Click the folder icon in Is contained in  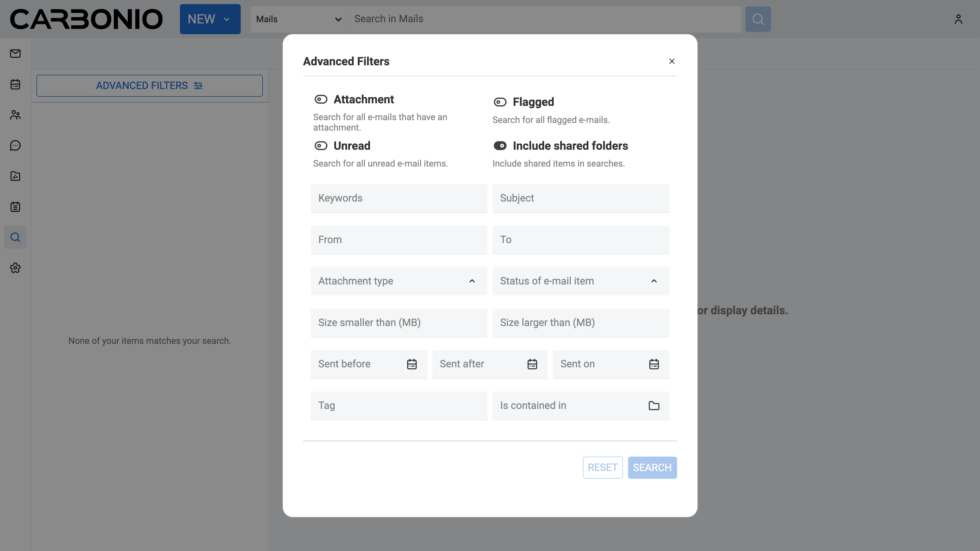tap(654, 406)
